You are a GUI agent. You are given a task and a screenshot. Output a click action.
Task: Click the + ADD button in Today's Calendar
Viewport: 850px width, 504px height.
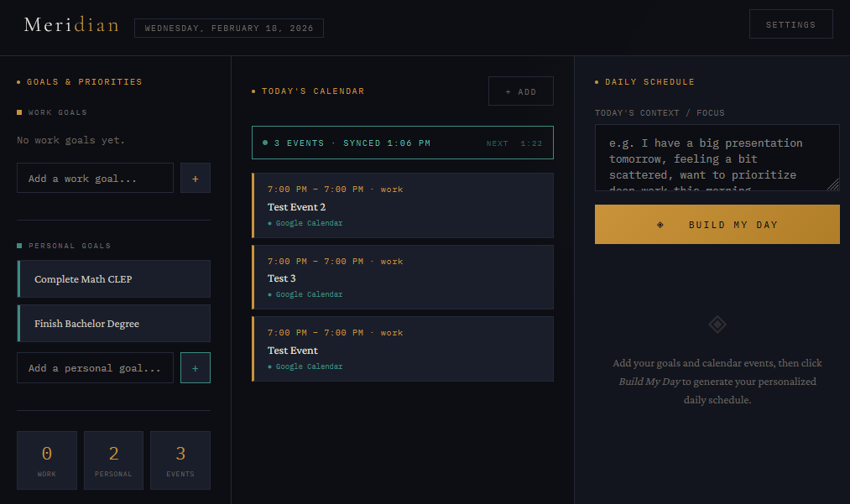point(520,91)
